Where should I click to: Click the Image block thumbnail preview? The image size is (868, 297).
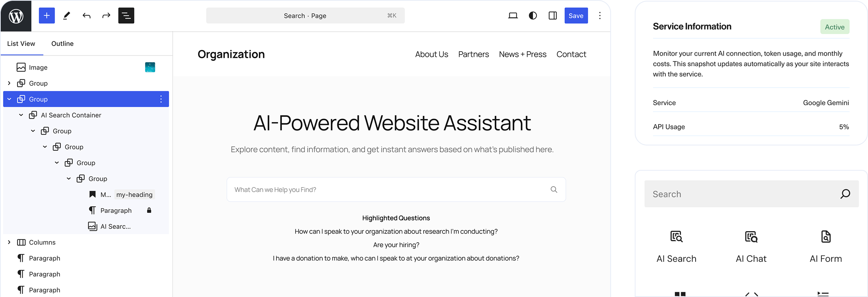150,67
